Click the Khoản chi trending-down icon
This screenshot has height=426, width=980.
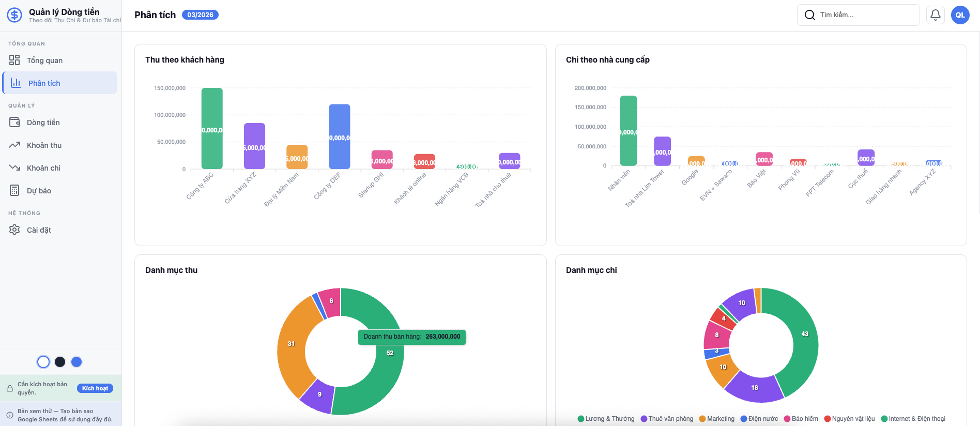[x=14, y=168]
